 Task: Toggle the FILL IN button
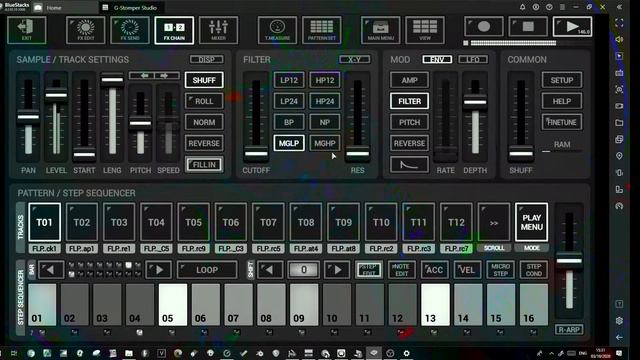coord(204,164)
